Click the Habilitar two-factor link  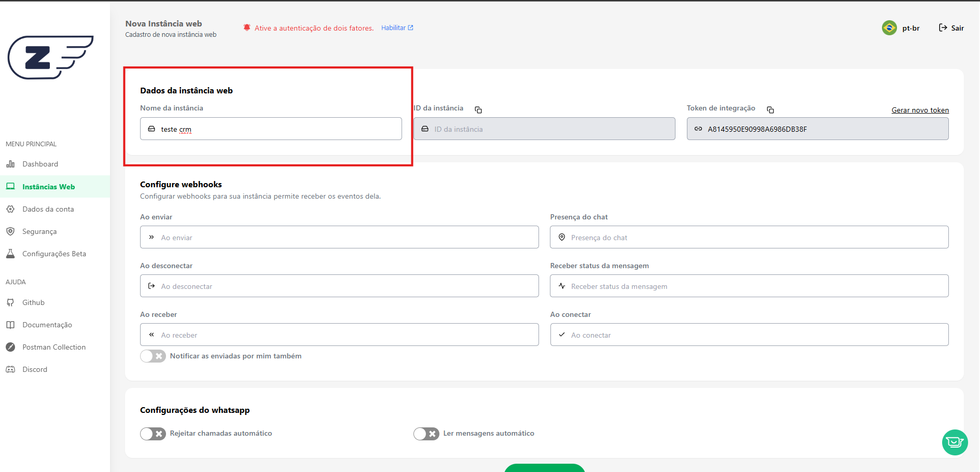pos(397,28)
